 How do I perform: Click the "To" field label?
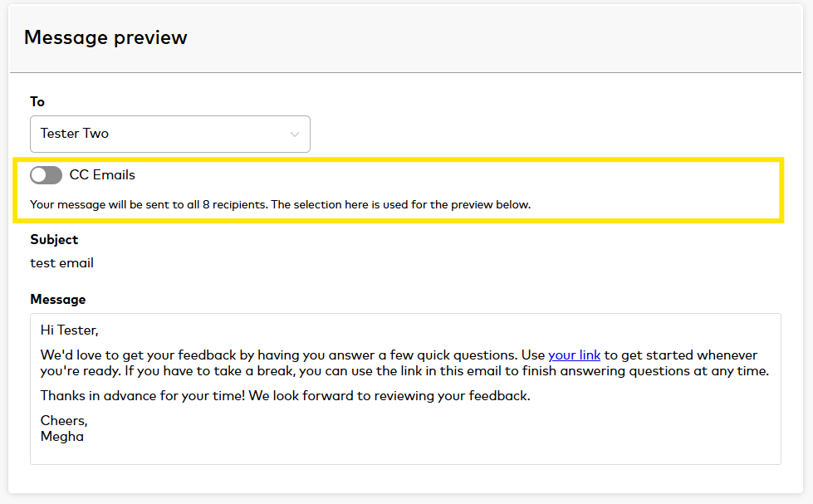point(37,101)
